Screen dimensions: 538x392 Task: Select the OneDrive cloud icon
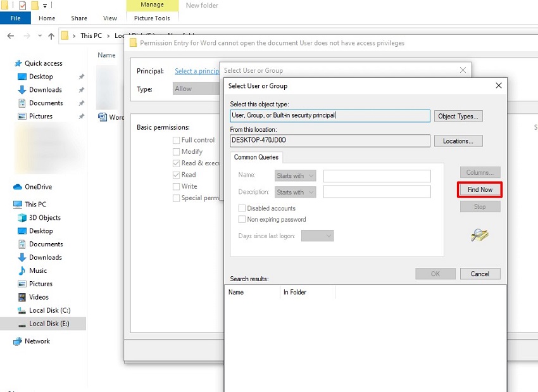click(x=18, y=187)
